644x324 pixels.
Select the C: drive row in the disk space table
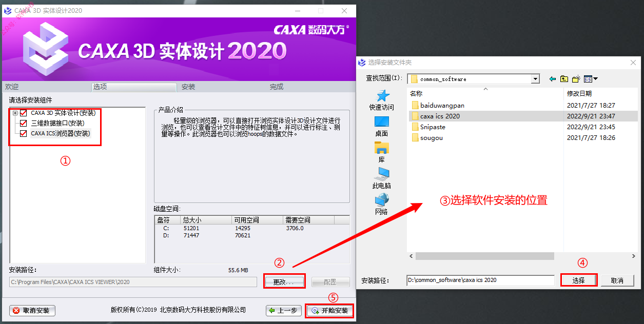point(251,228)
